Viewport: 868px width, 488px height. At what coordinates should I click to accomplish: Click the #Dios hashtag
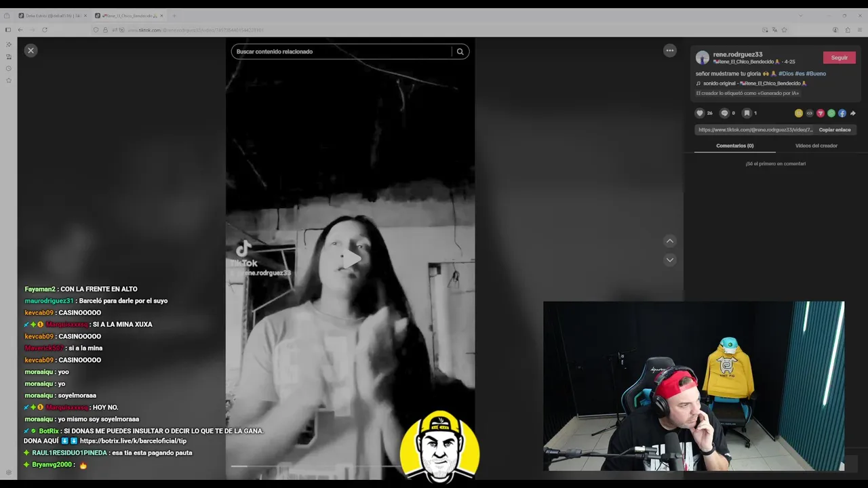click(x=785, y=73)
